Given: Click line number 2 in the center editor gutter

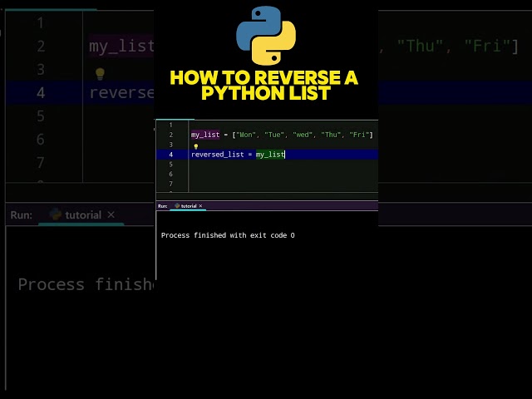Looking at the screenshot, I should tap(171, 135).
